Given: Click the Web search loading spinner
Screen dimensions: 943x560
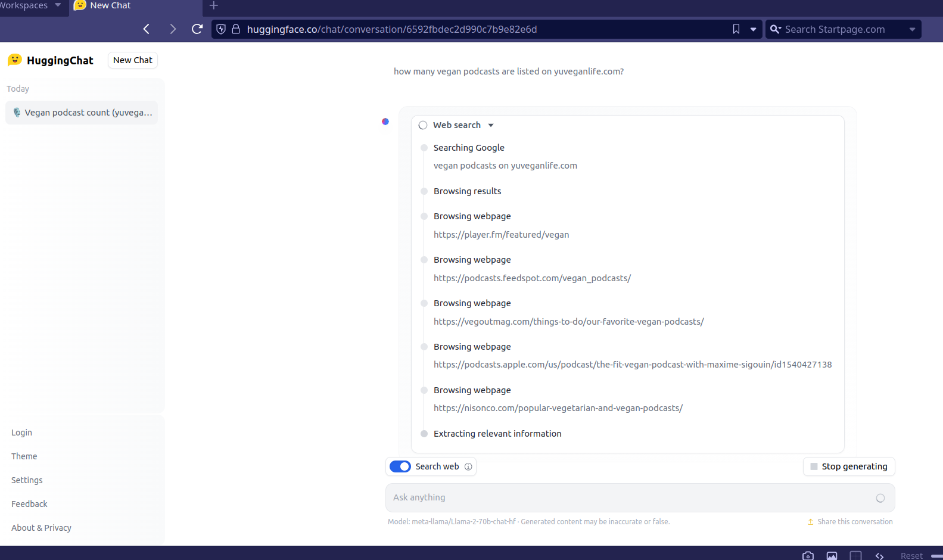Looking at the screenshot, I should tap(423, 125).
